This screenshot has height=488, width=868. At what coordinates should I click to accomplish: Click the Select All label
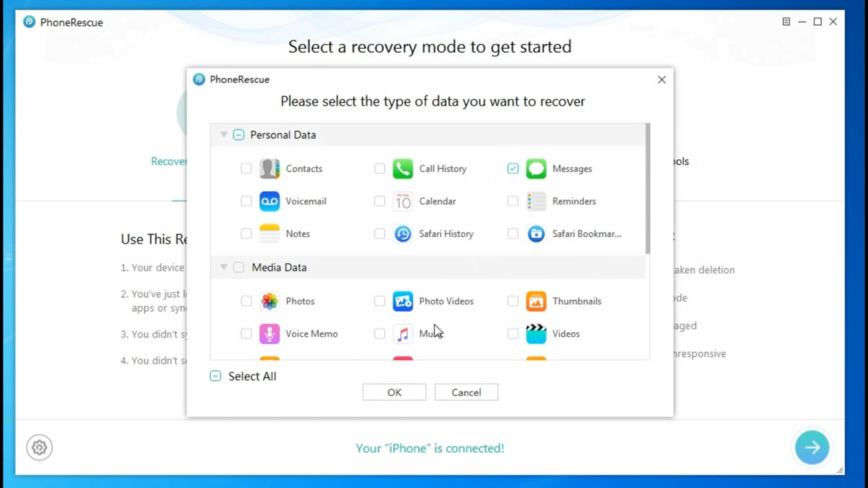pyautogui.click(x=252, y=376)
